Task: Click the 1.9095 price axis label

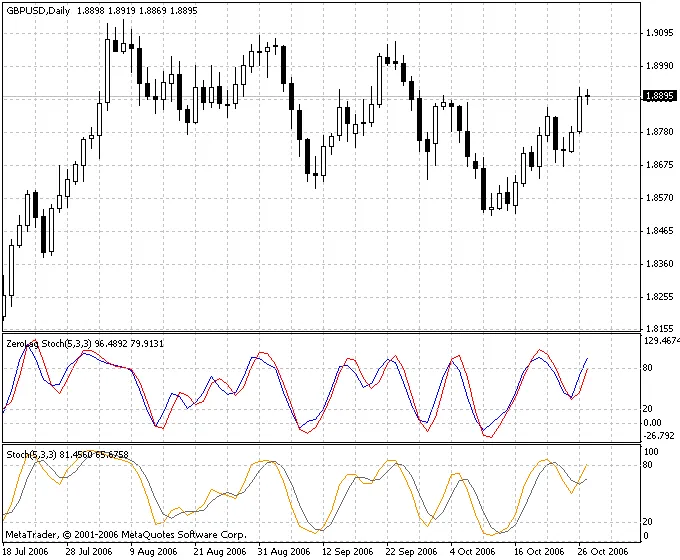Action: [658, 32]
